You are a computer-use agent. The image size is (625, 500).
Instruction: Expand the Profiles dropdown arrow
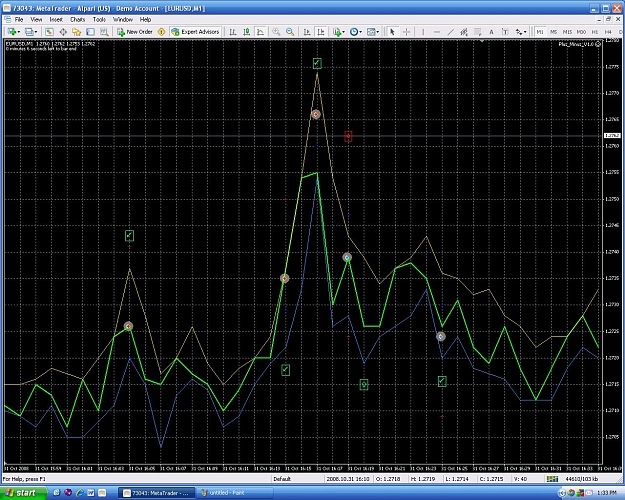click(36, 32)
